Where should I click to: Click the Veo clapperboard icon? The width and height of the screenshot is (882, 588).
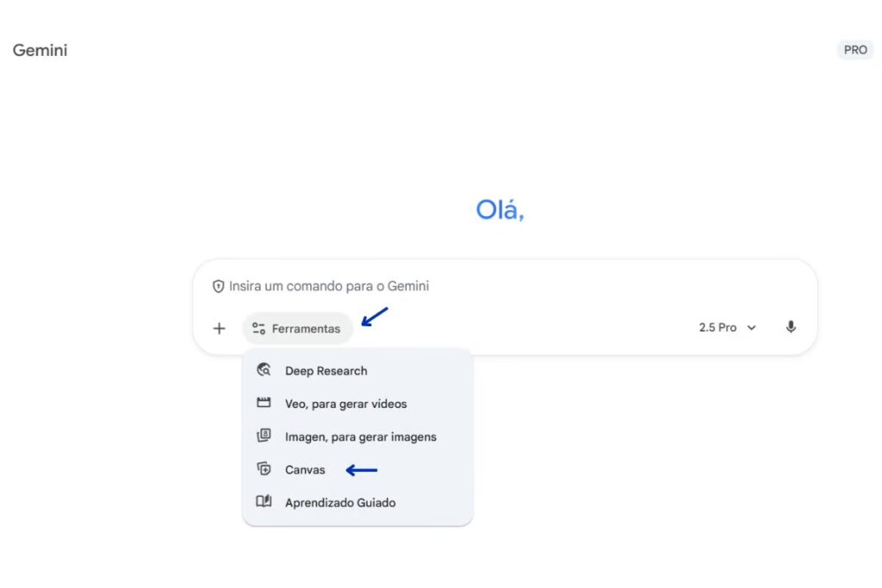[x=265, y=403]
